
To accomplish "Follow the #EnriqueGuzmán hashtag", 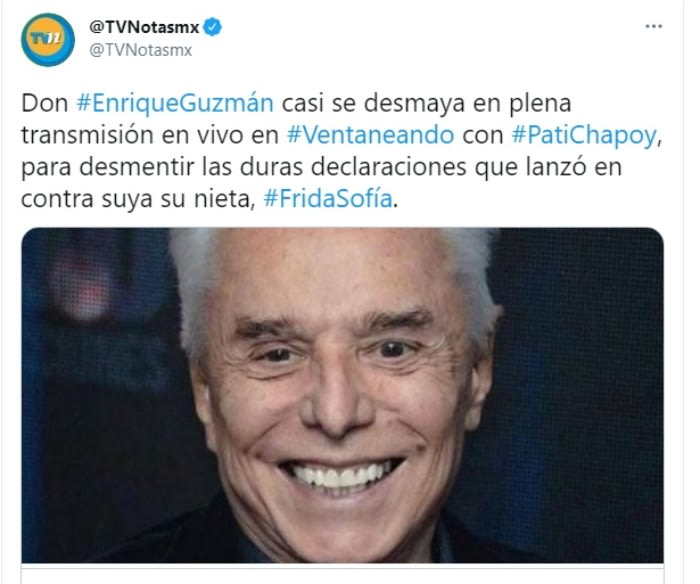I will coord(175,103).
